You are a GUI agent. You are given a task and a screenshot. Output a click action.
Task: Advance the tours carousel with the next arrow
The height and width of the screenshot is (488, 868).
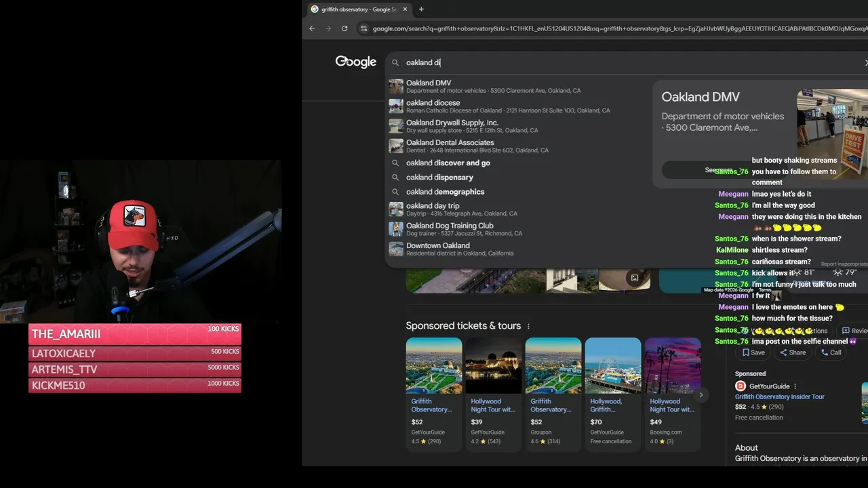[x=701, y=394]
